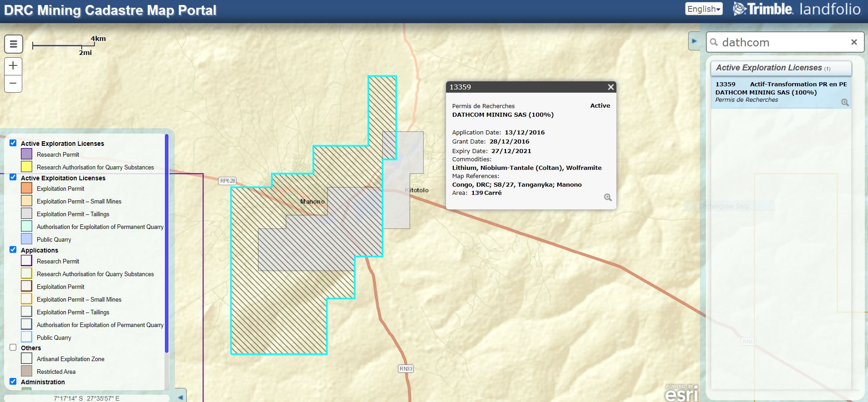Image resolution: width=868 pixels, height=402 pixels.
Task: Click the Manono town label on map
Action: tap(312, 202)
